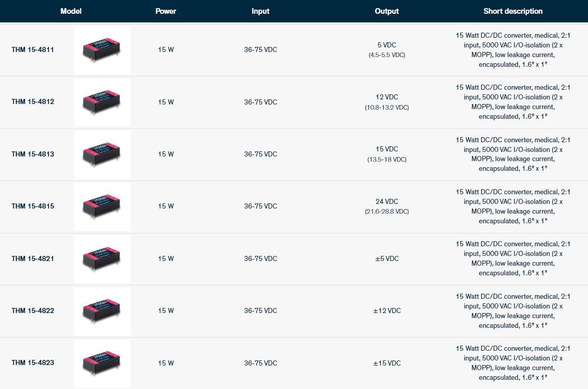Image resolution: width=588 pixels, height=389 pixels.
Task: Open the THM 15-4811 product image
Action: (x=102, y=50)
